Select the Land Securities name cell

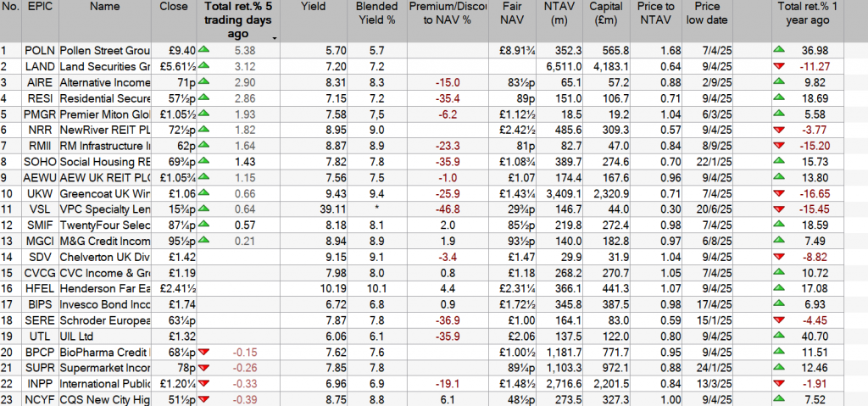(104, 66)
